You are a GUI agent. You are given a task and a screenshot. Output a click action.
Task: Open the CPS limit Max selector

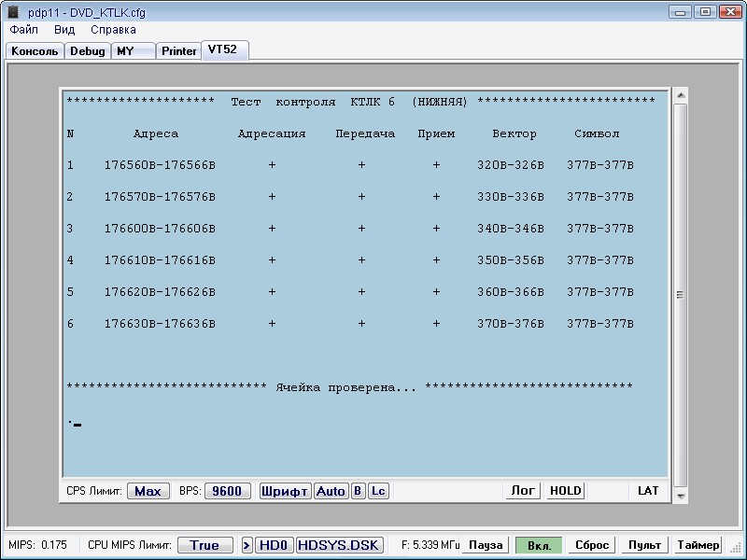coord(148,491)
